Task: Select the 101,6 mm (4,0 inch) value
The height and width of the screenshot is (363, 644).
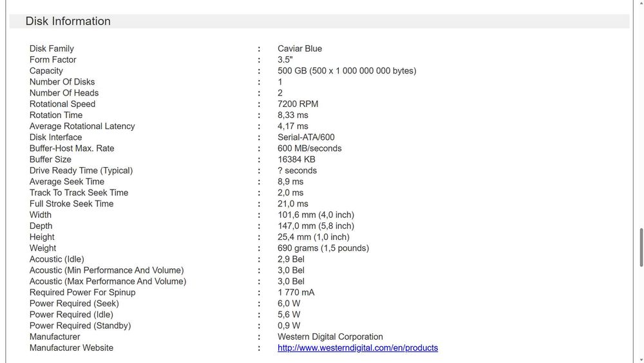Action: pos(316,215)
